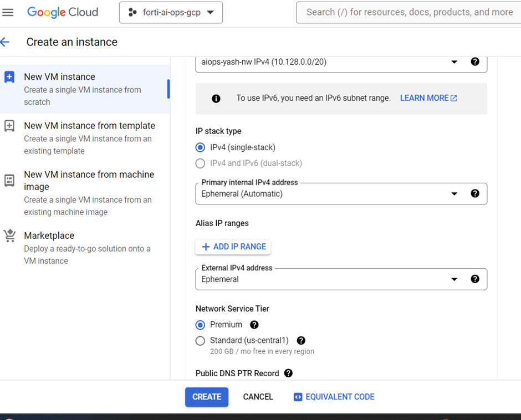Open help for External IPv4 address

pos(475,279)
